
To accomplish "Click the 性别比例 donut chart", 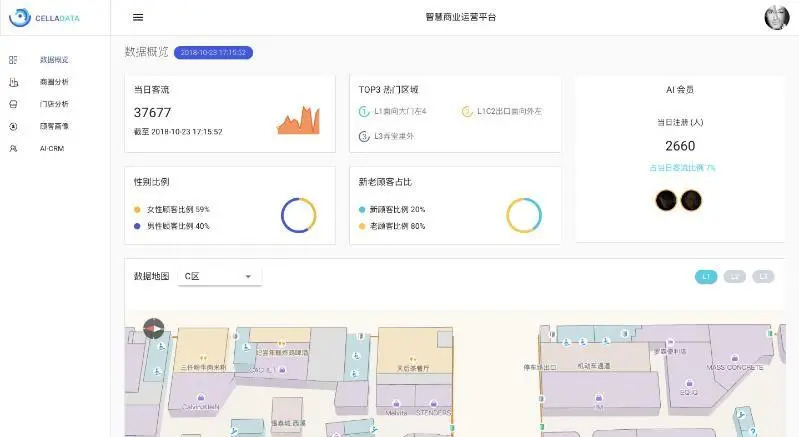I will tap(298, 215).
